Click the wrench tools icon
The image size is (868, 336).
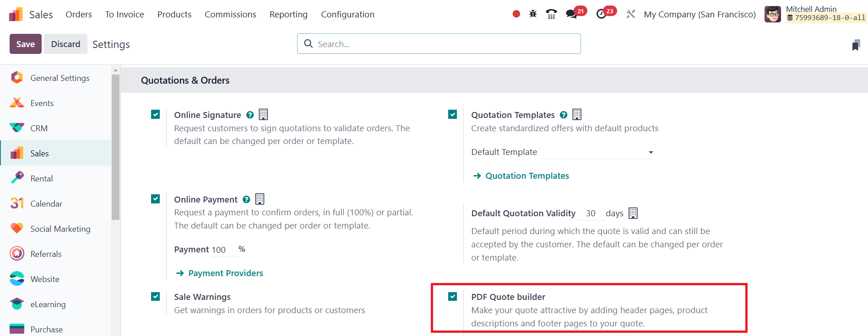(x=631, y=14)
